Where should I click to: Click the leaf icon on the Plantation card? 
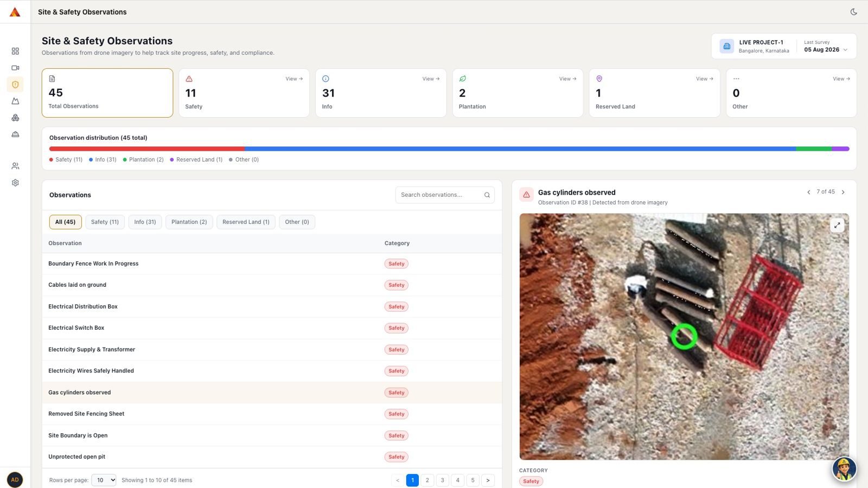pyautogui.click(x=463, y=79)
